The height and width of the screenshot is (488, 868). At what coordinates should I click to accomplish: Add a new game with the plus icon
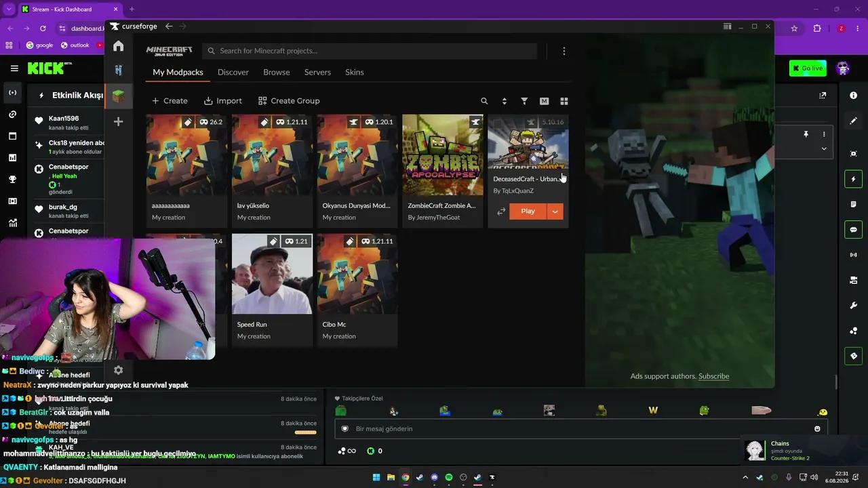[119, 122]
